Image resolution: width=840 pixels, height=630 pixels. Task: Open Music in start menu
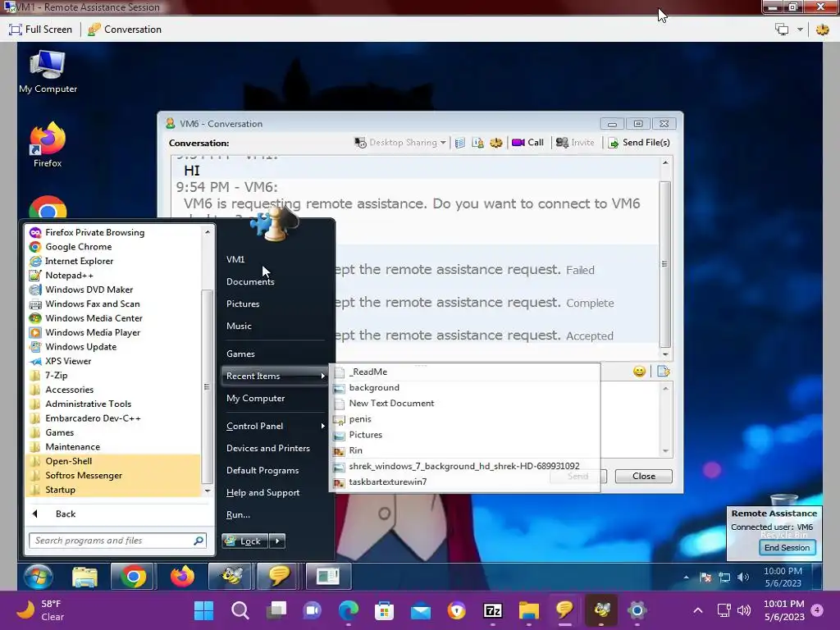239,326
